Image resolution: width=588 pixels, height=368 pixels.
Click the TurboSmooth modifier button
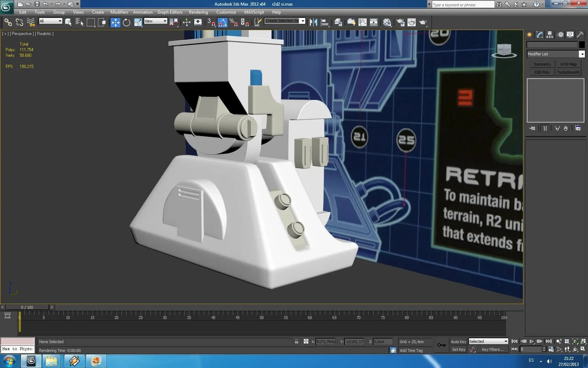568,72
